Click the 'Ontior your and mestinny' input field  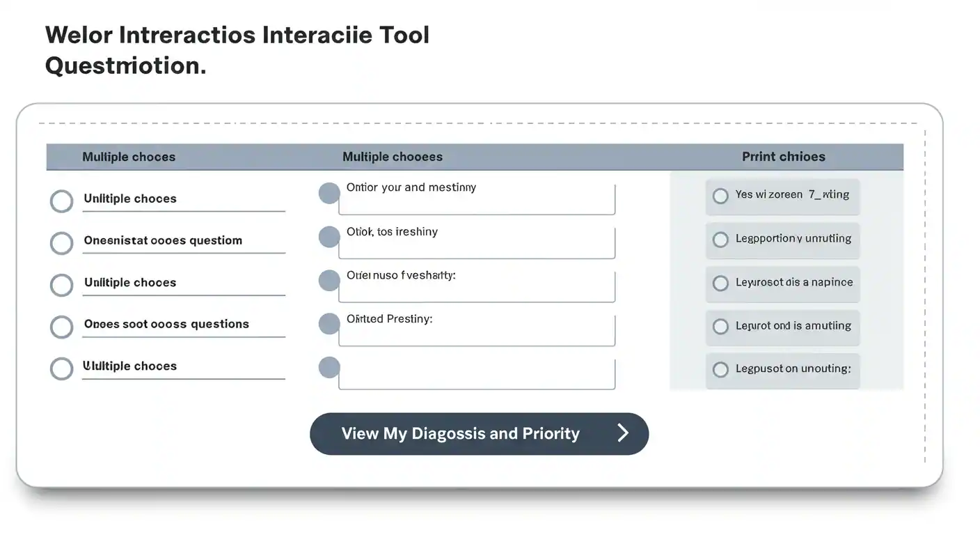pos(477,199)
